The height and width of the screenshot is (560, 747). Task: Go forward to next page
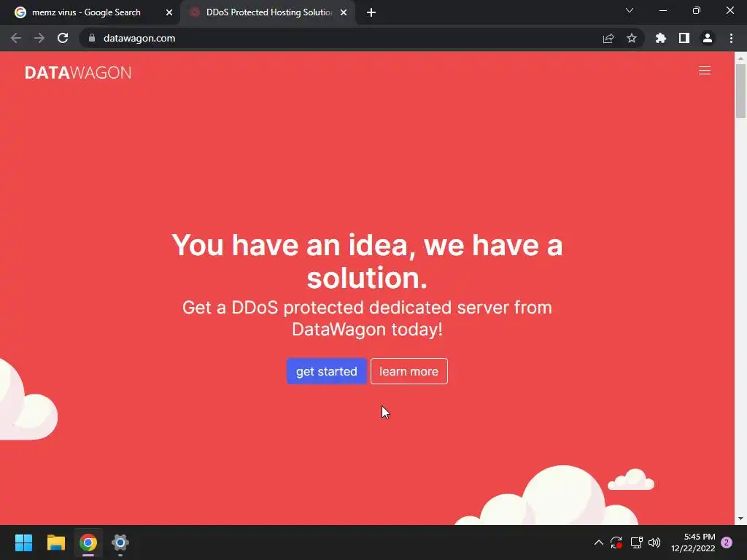point(39,38)
